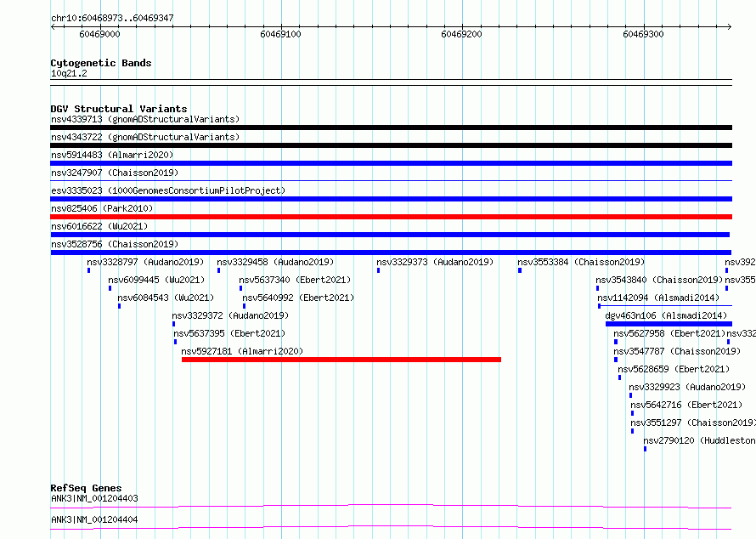Open nsv3528756 (Chaisson2019) variant label
Viewport: 756px width, 539px height.
pos(115,244)
